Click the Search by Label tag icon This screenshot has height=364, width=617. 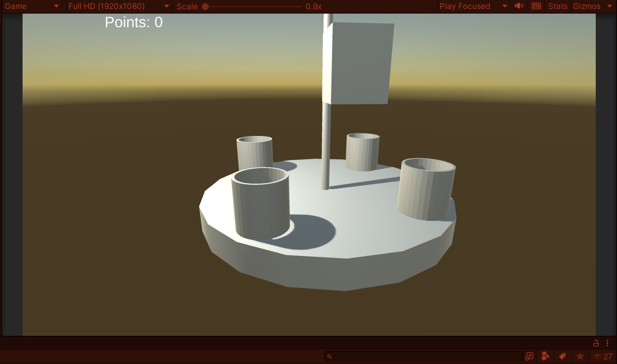562,356
